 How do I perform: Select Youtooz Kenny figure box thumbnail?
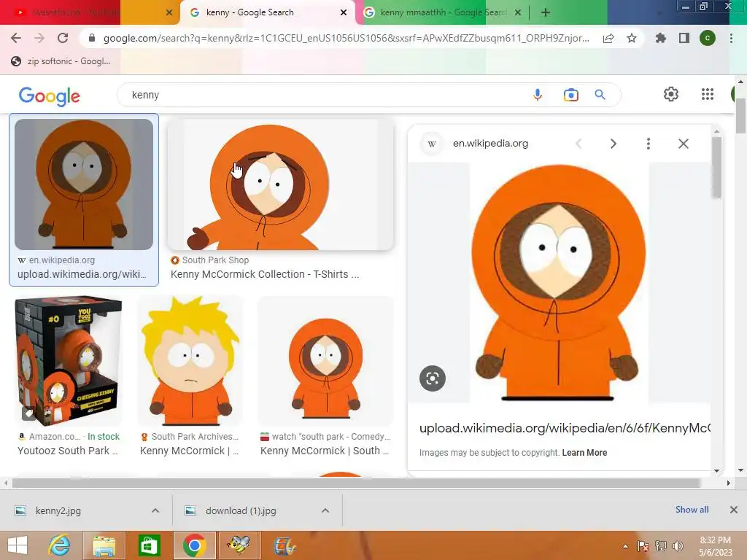tap(69, 361)
